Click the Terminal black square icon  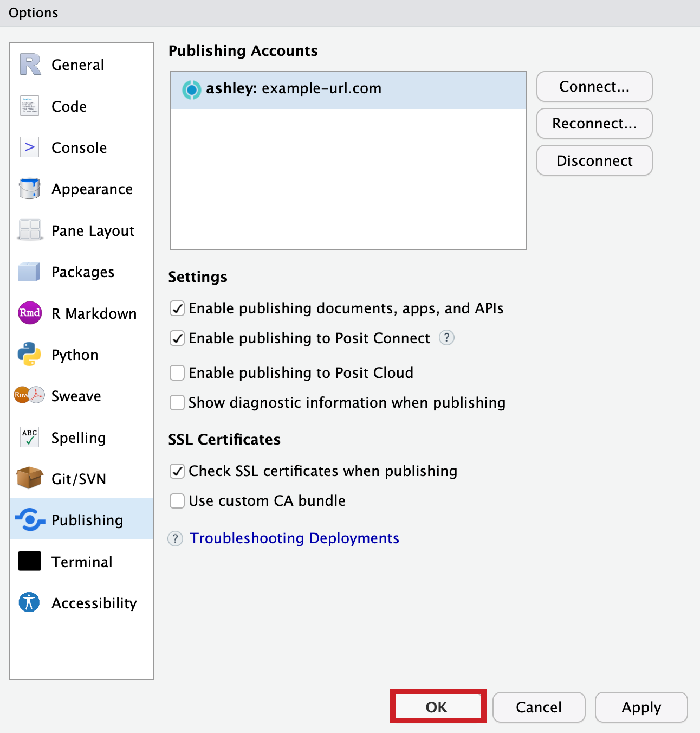click(29, 561)
